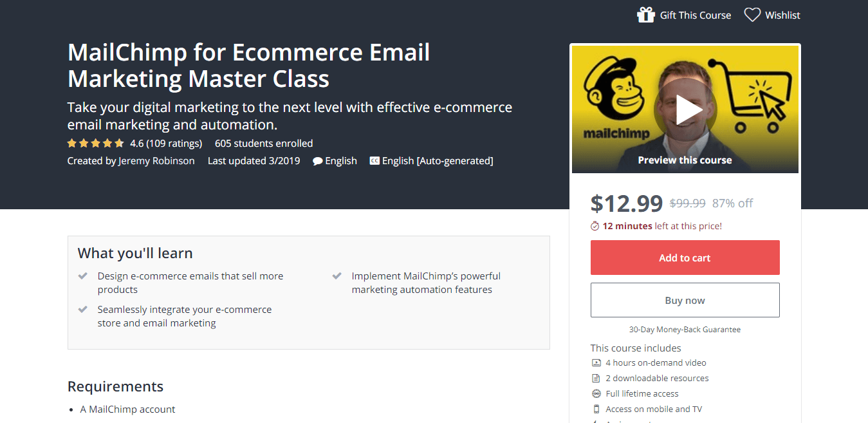Click the checkmark beside Implement MailChimp's automation
Image resolution: width=868 pixels, height=423 pixels.
pos(337,276)
